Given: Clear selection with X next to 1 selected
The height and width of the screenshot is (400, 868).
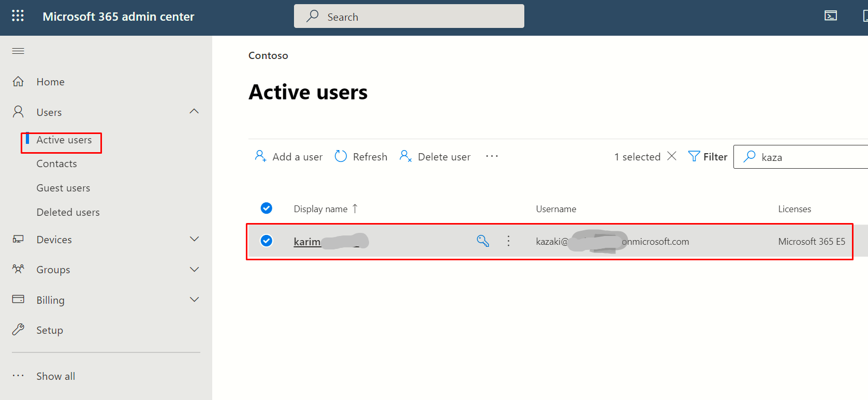Looking at the screenshot, I should pos(672,156).
